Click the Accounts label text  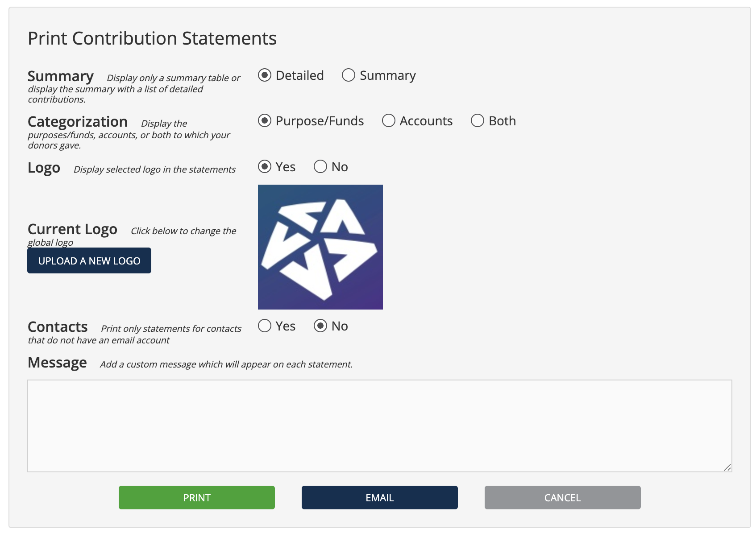(426, 121)
